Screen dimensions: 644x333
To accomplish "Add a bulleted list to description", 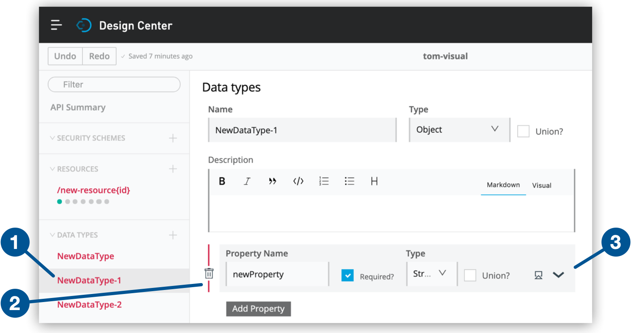I will (349, 181).
